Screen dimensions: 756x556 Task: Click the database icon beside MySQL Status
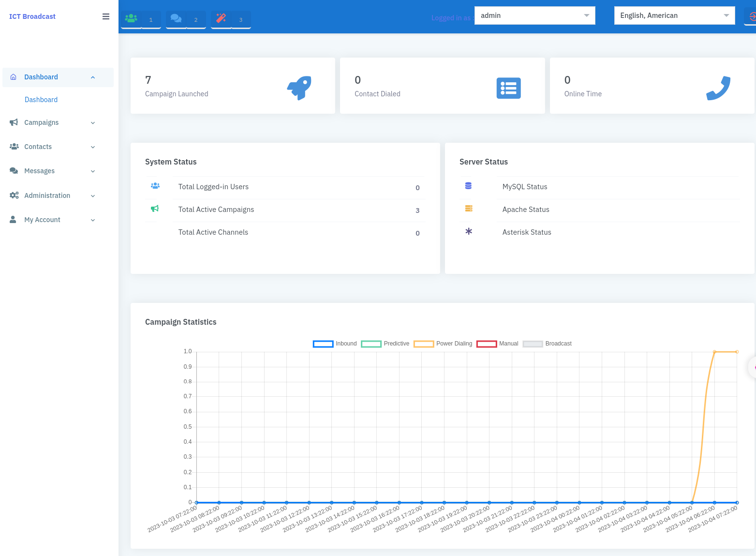(x=468, y=186)
